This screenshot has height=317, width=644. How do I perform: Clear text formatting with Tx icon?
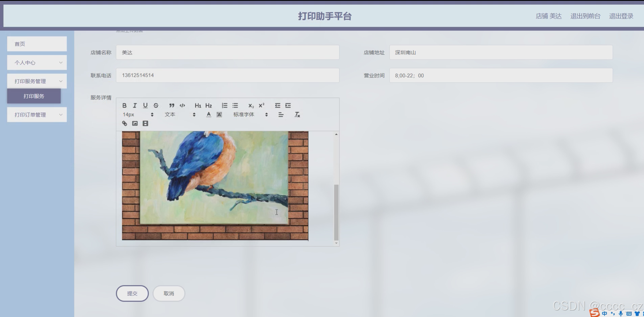click(297, 114)
